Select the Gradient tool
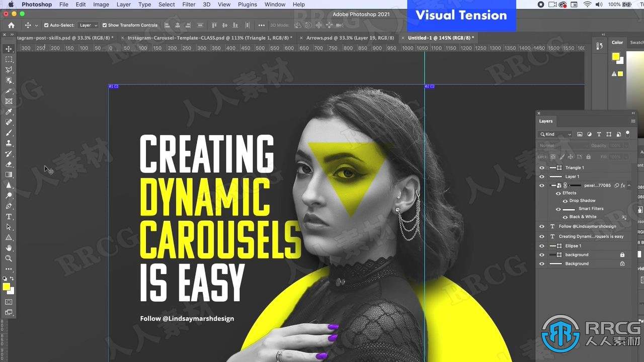 [9, 174]
